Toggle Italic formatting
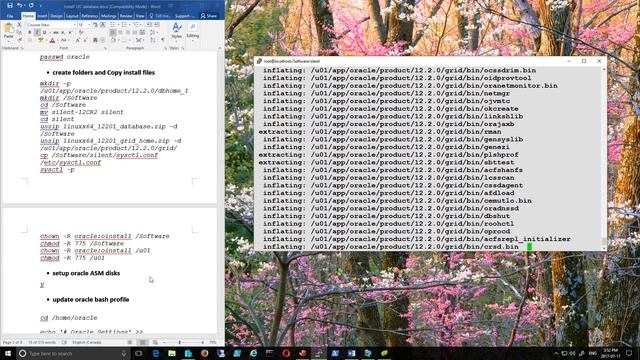 pos(37,33)
